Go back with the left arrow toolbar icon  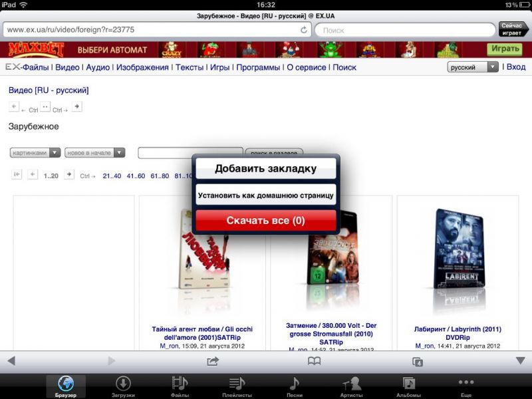[11, 361]
